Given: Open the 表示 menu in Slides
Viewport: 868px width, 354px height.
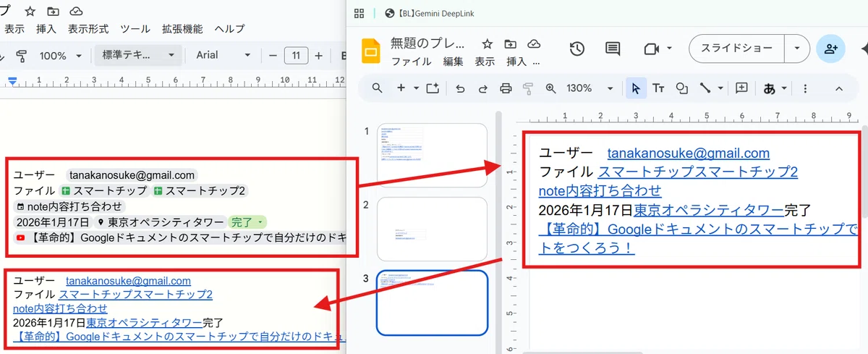Looking at the screenshot, I should tap(485, 62).
